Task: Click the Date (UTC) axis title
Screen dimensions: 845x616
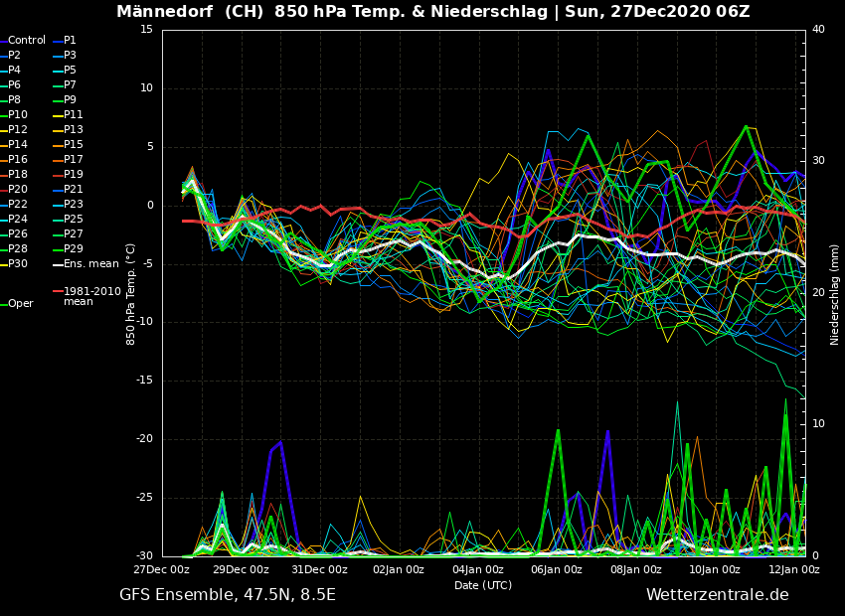Action: click(483, 586)
